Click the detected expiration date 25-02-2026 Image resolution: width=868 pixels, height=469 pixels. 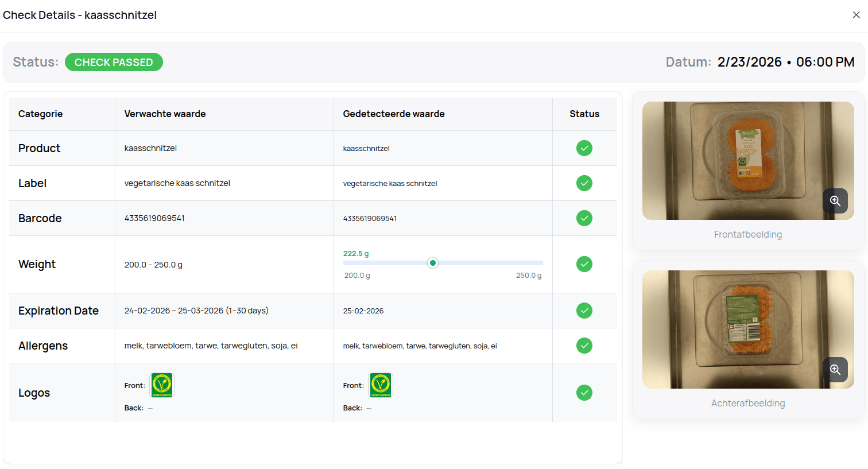363,311
